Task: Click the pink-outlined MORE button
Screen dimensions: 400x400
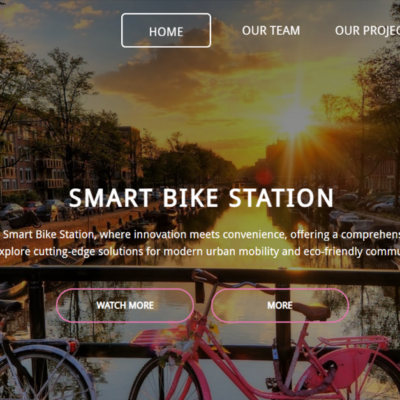Action: pyautogui.click(x=280, y=305)
